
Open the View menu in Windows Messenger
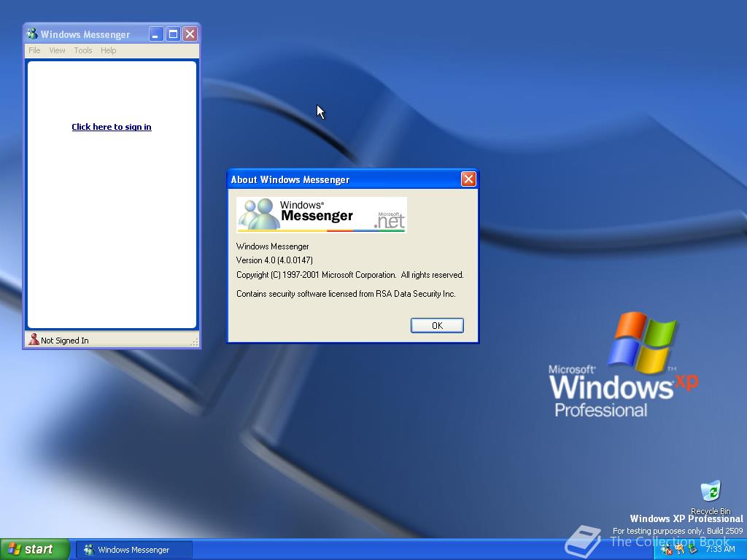click(x=57, y=50)
